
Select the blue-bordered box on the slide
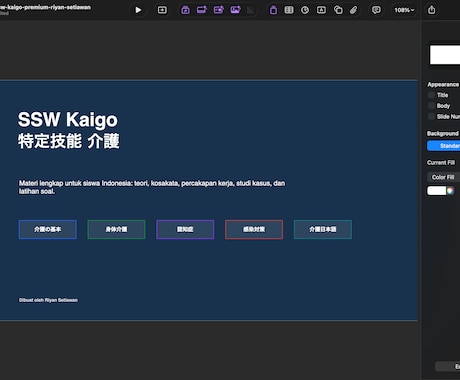[x=48, y=229]
